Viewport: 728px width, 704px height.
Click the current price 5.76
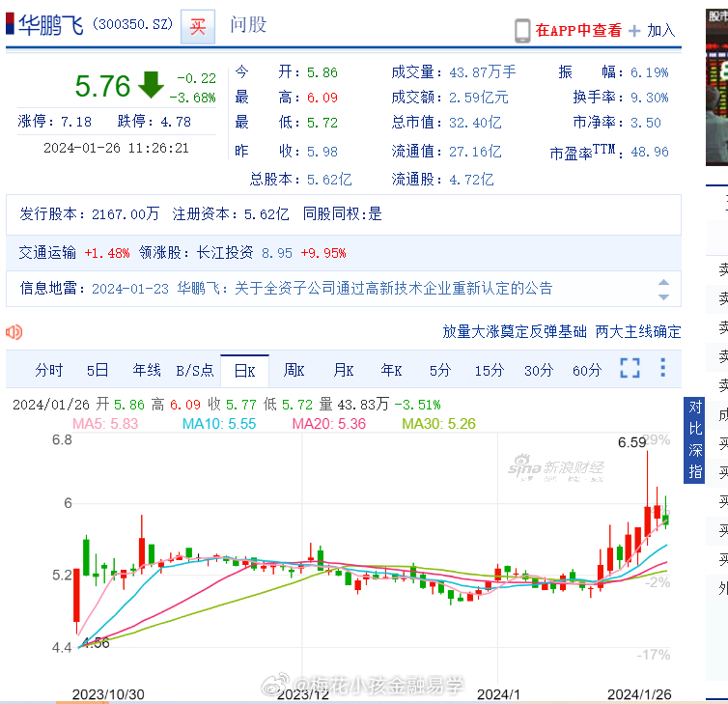[x=102, y=86]
